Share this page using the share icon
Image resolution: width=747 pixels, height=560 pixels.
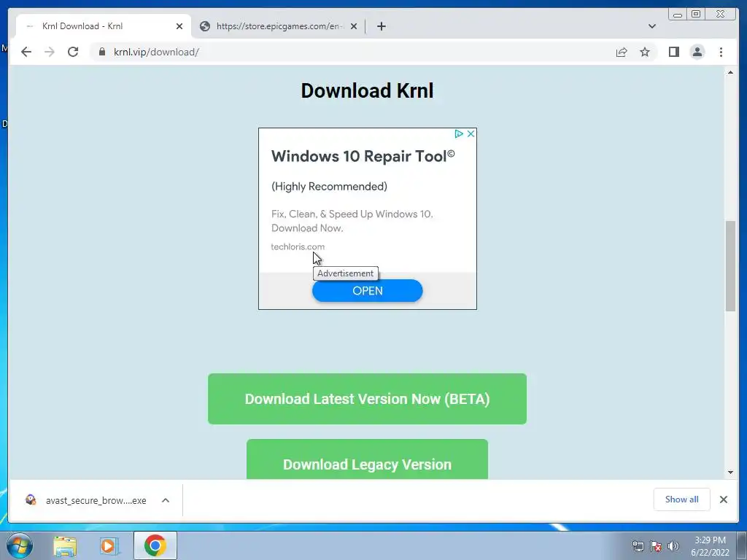(622, 52)
